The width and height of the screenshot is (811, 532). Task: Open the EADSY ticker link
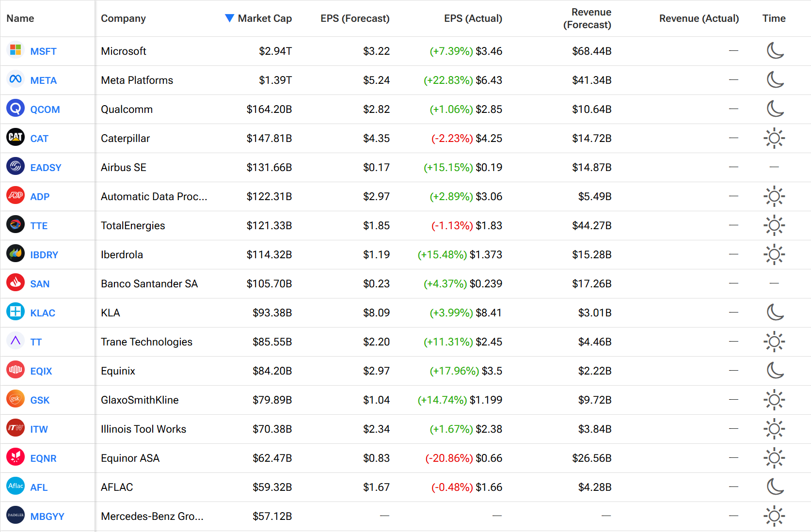click(46, 168)
